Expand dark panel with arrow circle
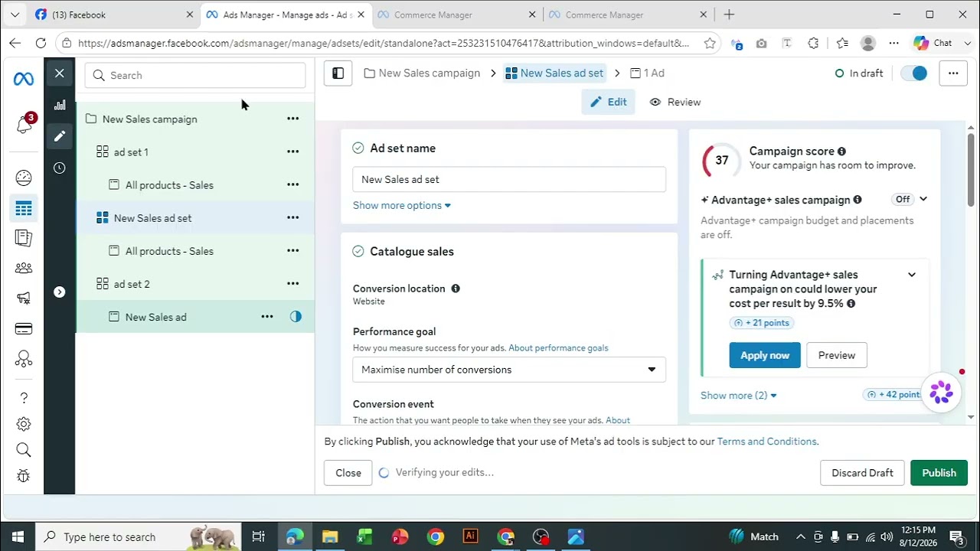The image size is (980, 551). coord(60,292)
